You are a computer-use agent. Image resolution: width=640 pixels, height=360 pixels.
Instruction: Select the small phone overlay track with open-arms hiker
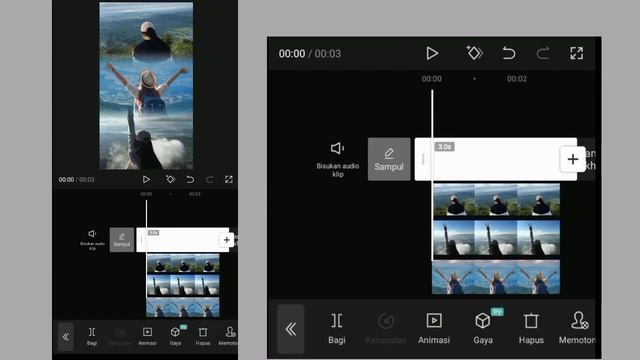click(183, 307)
